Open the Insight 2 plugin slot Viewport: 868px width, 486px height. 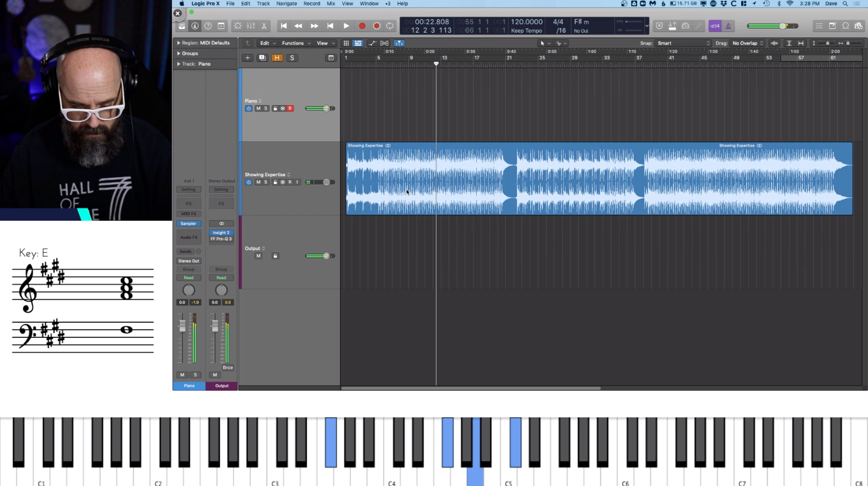(221, 233)
